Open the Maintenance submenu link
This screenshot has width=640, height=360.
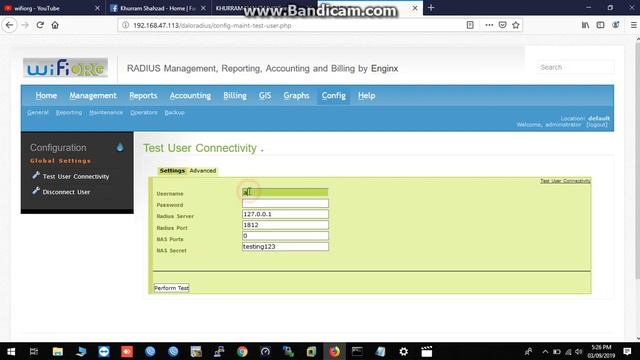tap(106, 112)
